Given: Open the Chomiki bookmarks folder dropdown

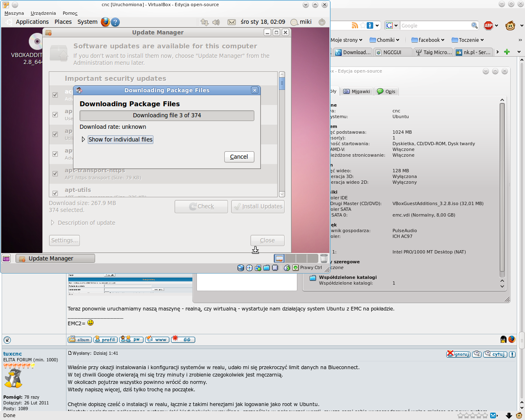Looking at the screenshot, I should click(385, 40).
